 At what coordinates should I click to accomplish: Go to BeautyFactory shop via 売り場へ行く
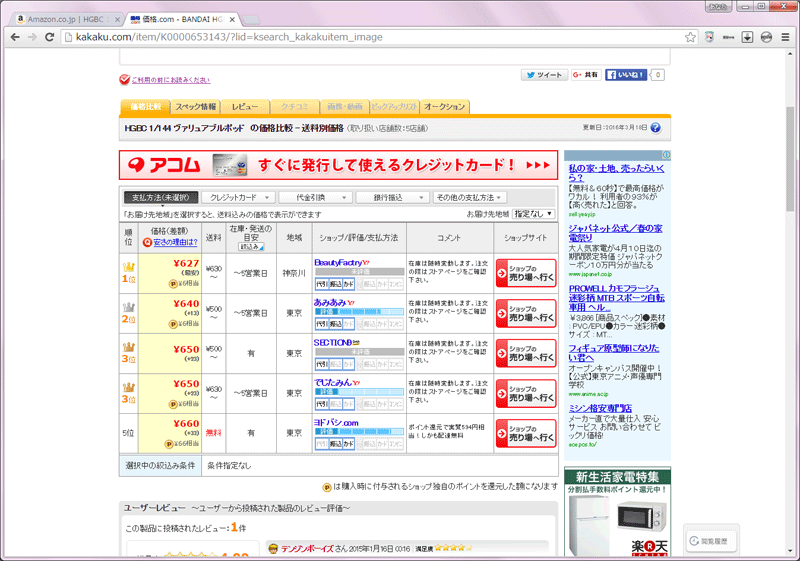pos(526,273)
